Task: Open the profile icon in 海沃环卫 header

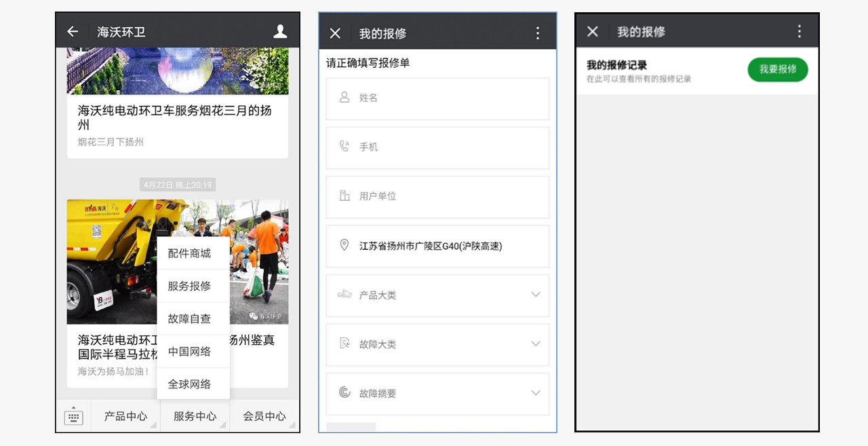Action: pos(280,31)
